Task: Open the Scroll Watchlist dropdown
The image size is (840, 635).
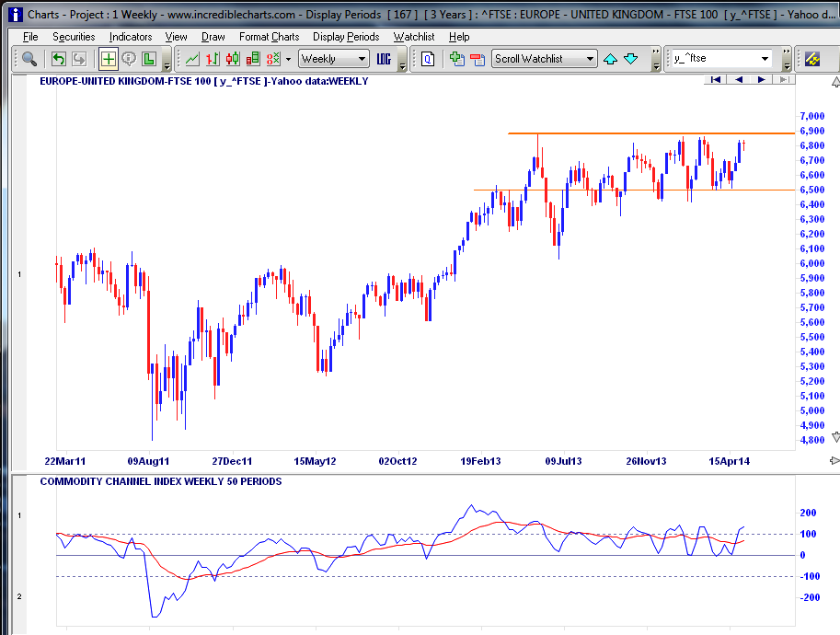Action: tap(545, 58)
